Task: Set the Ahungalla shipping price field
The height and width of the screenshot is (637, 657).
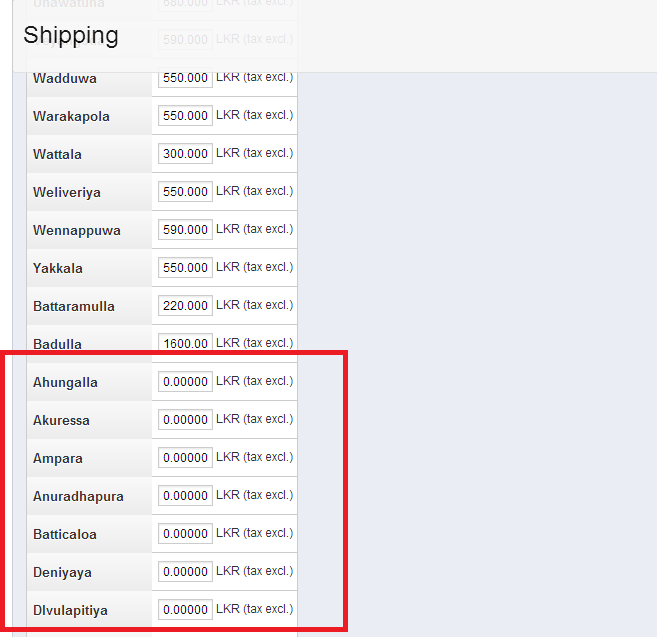Action: (185, 381)
